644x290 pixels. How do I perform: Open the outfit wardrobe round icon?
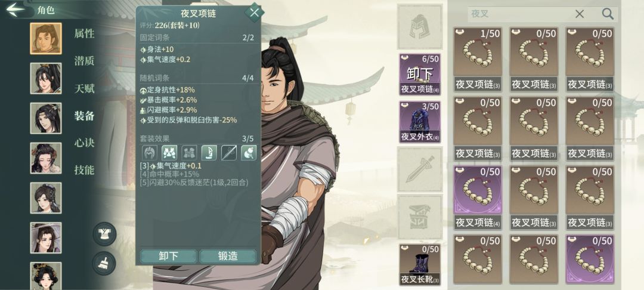tap(104, 234)
